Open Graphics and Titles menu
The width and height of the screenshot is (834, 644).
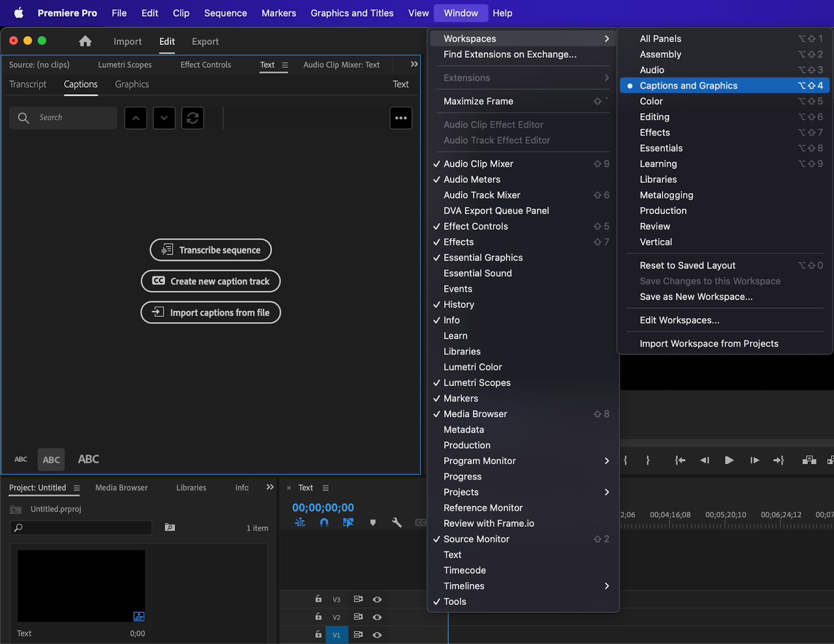pyautogui.click(x=352, y=13)
